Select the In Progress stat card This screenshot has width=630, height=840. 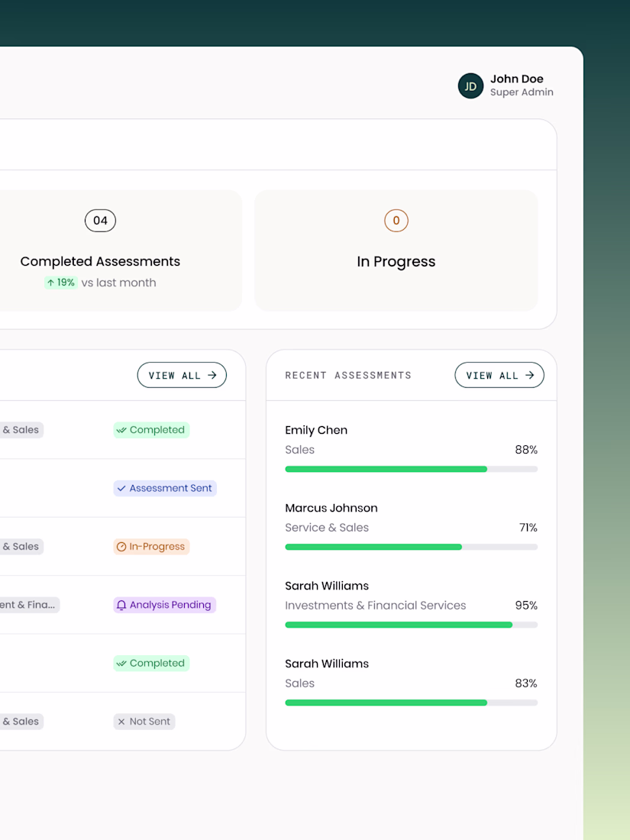coord(396,250)
